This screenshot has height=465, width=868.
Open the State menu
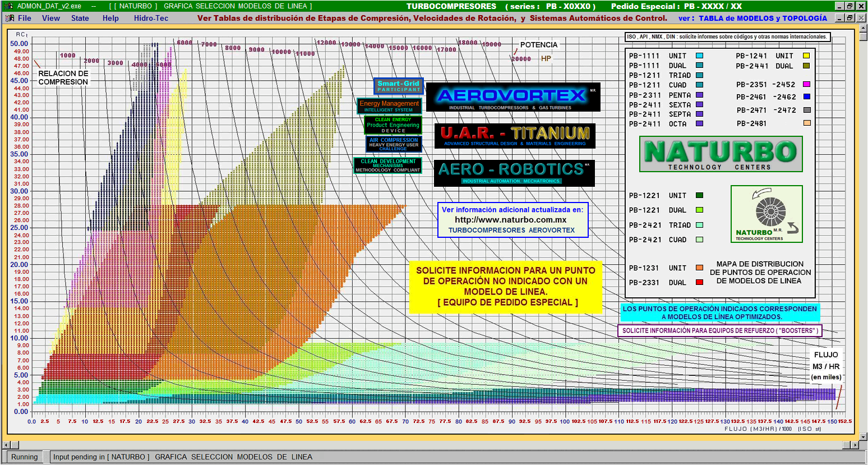80,18
